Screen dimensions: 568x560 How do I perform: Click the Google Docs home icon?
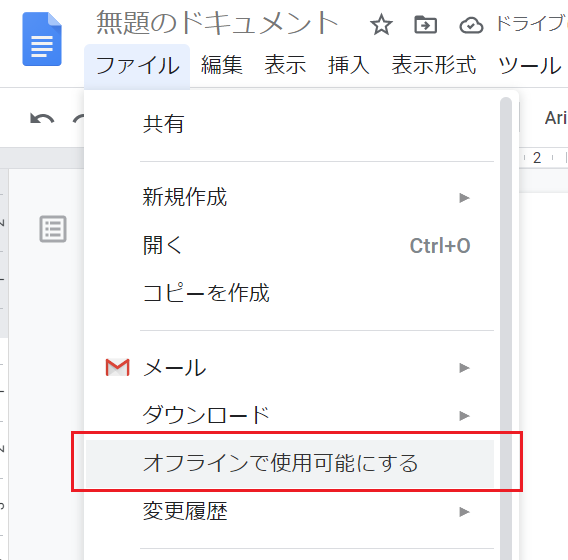pos(42,39)
